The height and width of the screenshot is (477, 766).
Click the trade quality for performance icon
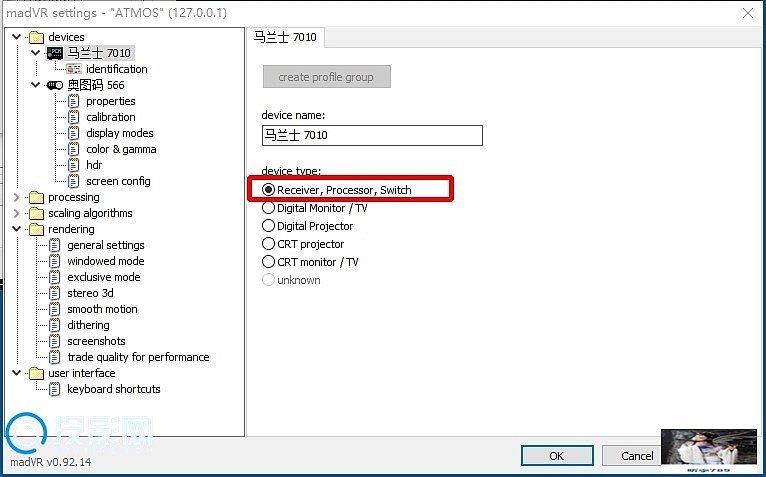pos(55,357)
